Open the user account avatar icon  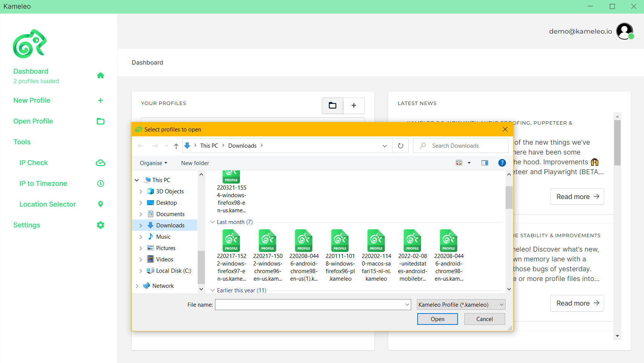(625, 31)
